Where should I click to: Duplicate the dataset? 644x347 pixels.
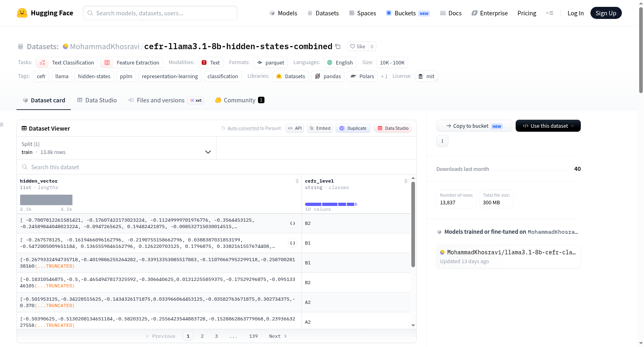point(353,128)
